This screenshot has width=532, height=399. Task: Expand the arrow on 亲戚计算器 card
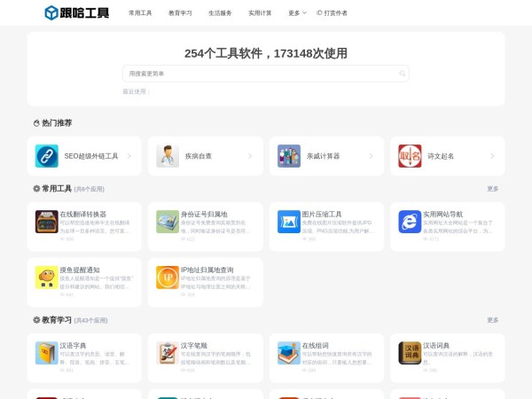371,156
